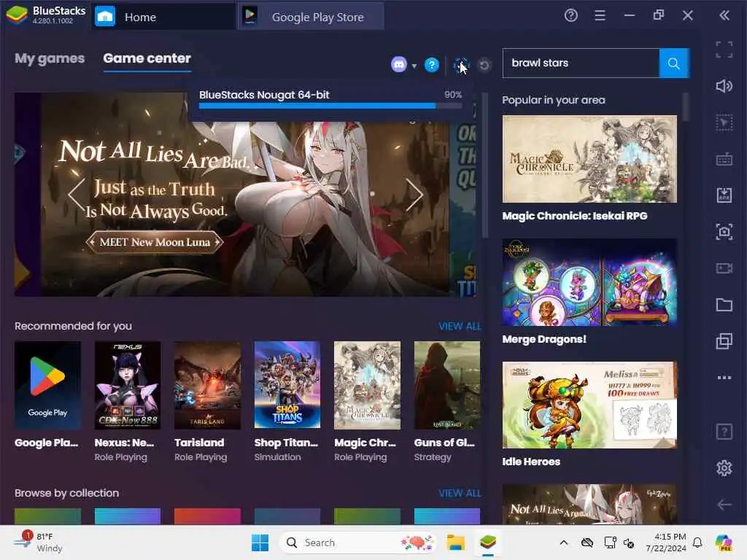
Task: Show more sidebar tools via three dots
Action: (x=724, y=378)
